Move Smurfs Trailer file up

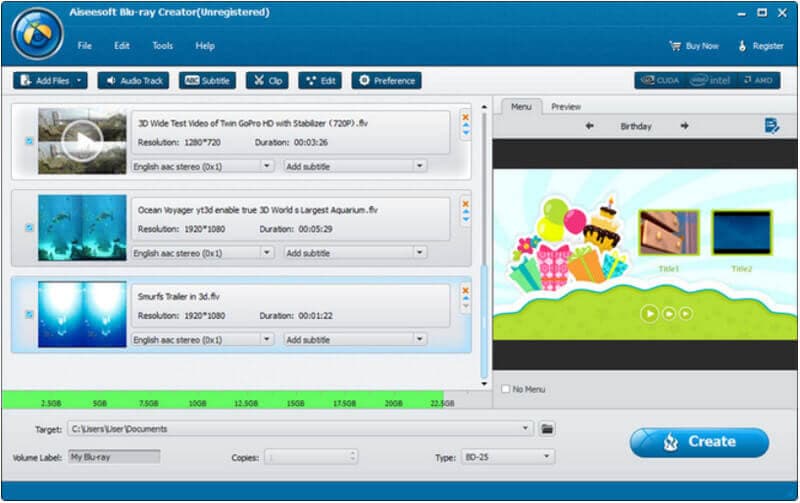pos(465,298)
